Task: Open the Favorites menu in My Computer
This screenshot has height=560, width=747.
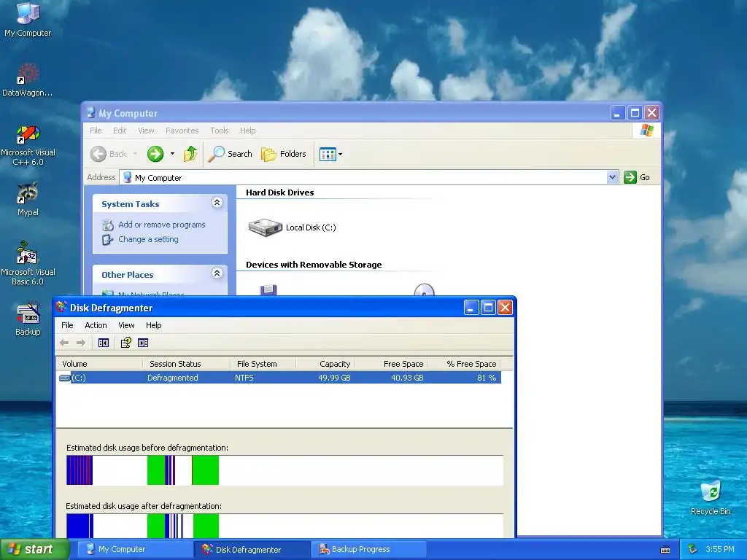Action: [x=182, y=131]
